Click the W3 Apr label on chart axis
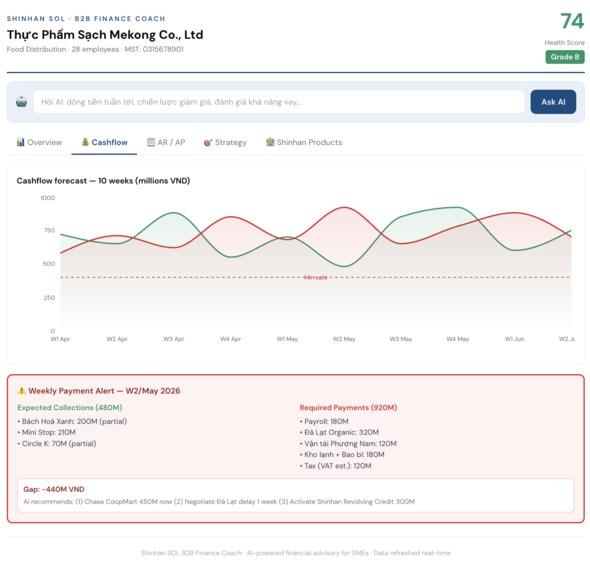Screen dimensions: 590x573 coord(174,339)
